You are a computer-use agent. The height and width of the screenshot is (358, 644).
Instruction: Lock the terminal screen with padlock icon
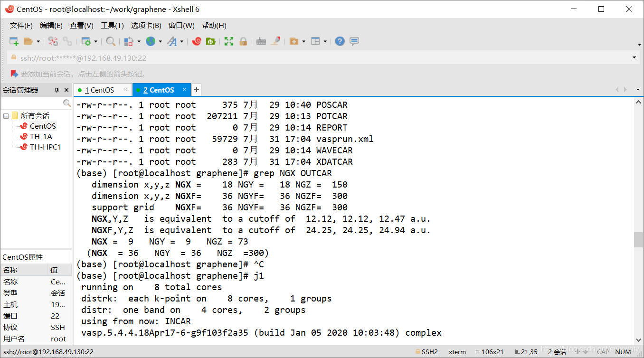tap(243, 41)
